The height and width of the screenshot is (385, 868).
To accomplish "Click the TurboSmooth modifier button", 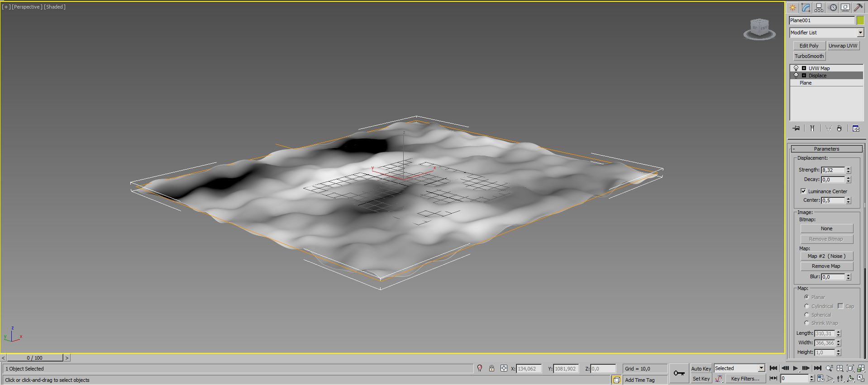I will 809,56.
